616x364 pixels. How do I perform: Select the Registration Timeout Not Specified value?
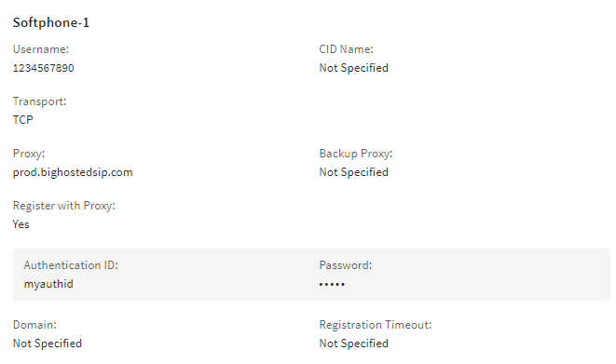pos(353,344)
